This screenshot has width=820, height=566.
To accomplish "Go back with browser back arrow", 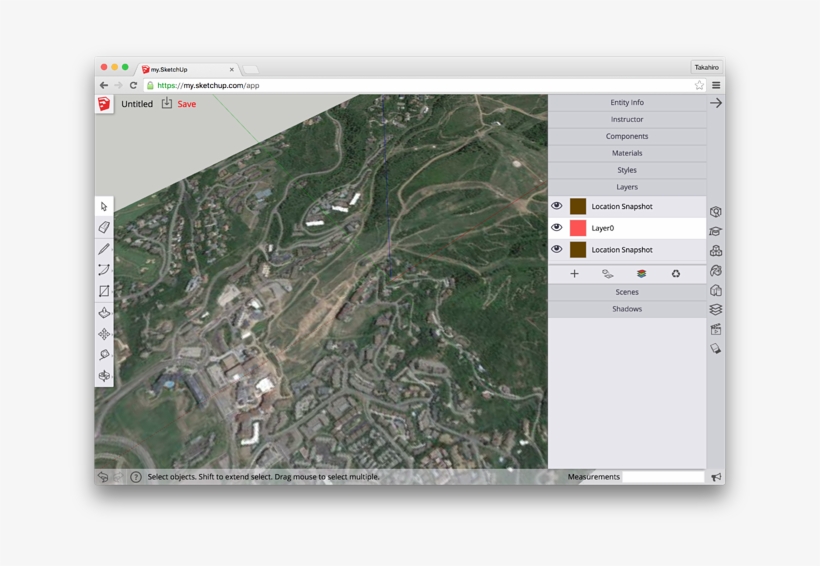I will pyautogui.click(x=104, y=85).
